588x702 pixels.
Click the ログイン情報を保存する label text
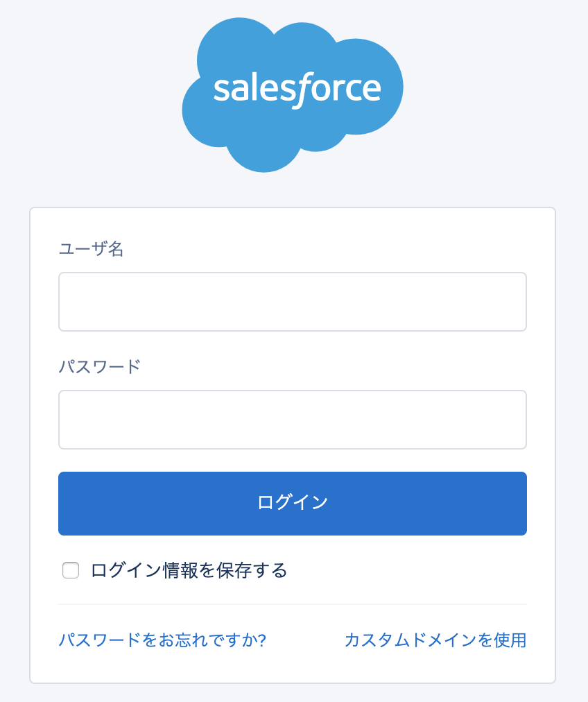point(189,570)
